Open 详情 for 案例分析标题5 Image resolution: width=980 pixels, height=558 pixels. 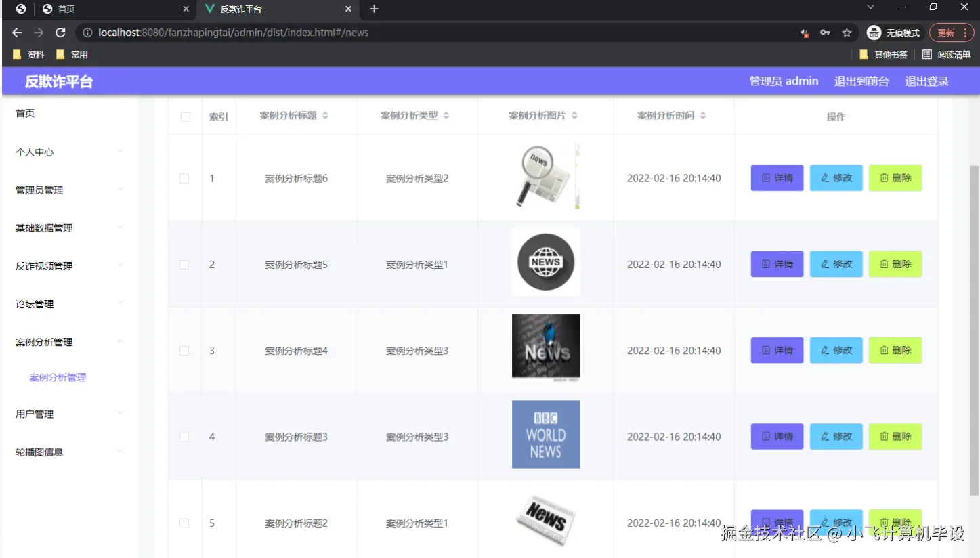click(777, 264)
